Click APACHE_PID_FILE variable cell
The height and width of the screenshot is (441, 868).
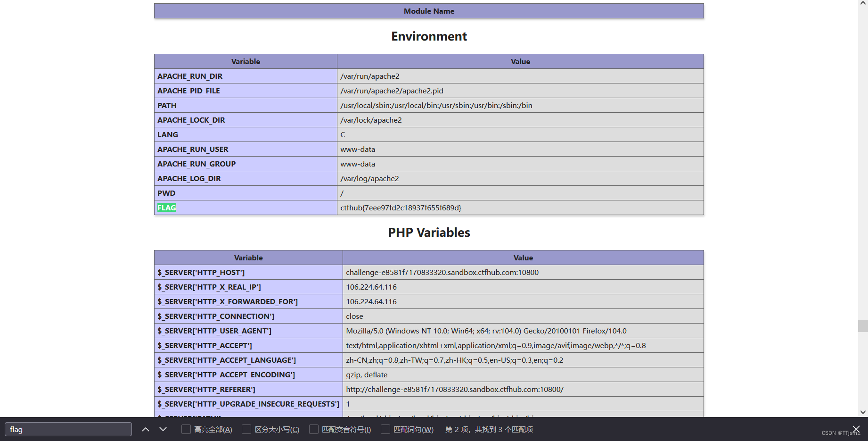point(246,91)
